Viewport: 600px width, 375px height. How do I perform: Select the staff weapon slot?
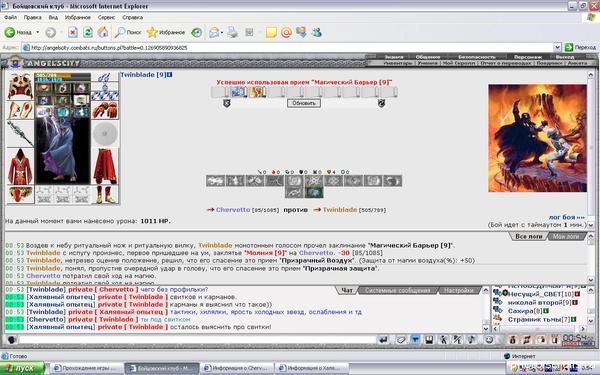tap(20, 134)
